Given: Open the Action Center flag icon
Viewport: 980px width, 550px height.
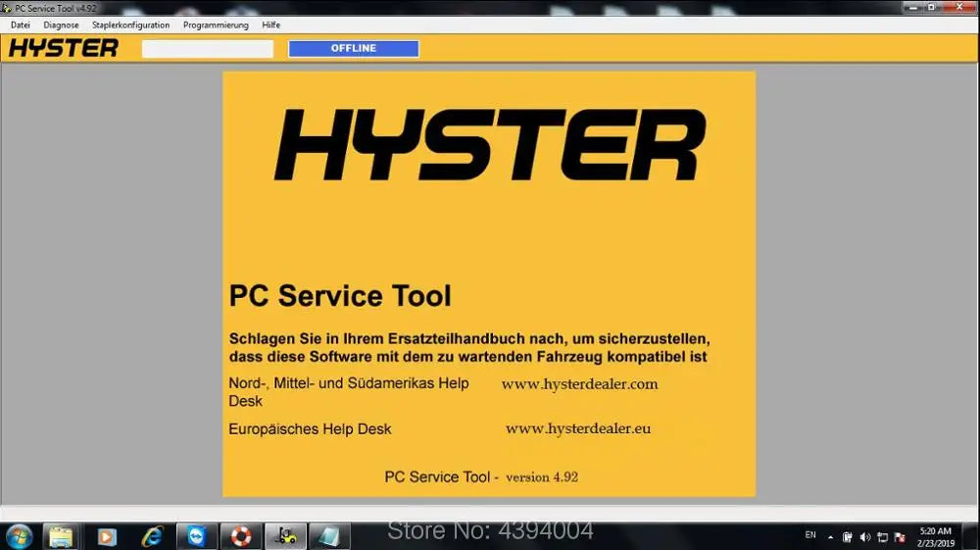Looking at the screenshot, I should coord(900,537).
